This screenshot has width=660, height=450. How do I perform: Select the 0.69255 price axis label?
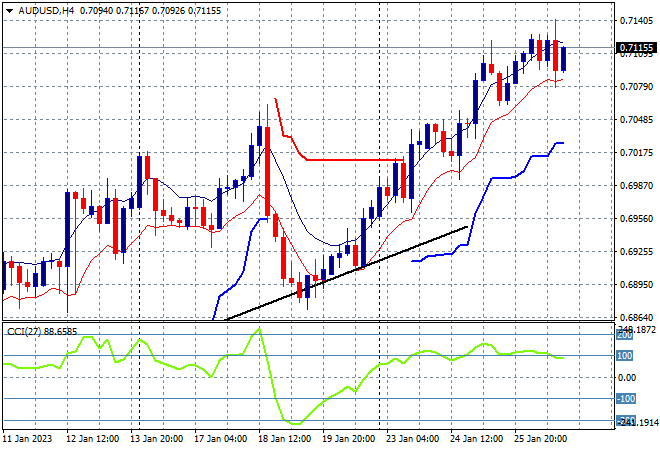click(x=636, y=252)
